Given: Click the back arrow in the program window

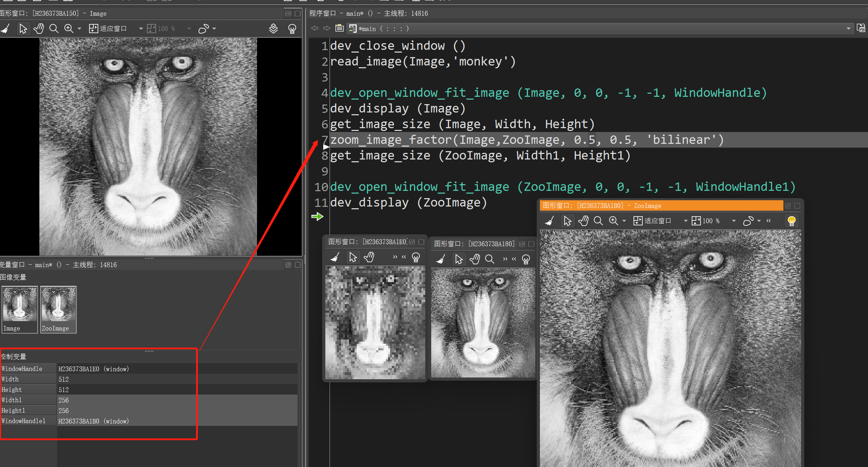Looking at the screenshot, I should [x=315, y=28].
